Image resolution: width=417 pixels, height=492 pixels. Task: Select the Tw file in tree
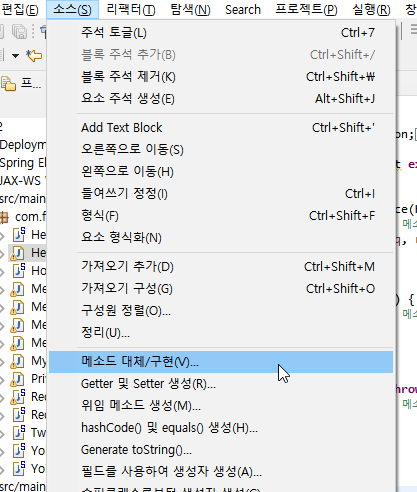39,433
